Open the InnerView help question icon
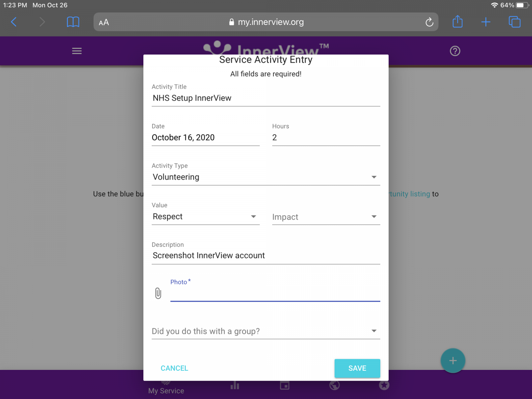 click(x=455, y=51)
